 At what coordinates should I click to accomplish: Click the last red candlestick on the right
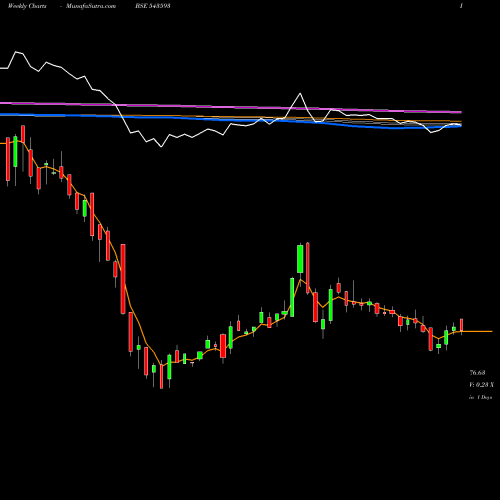pos(462,326)
